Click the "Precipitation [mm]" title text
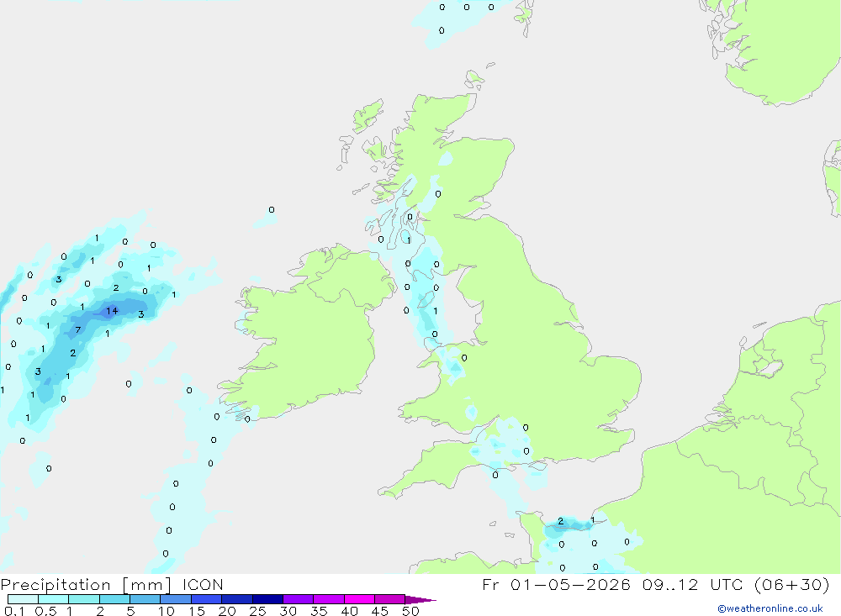Viewport: 841px width, 616px height. (x=86, y=585)
